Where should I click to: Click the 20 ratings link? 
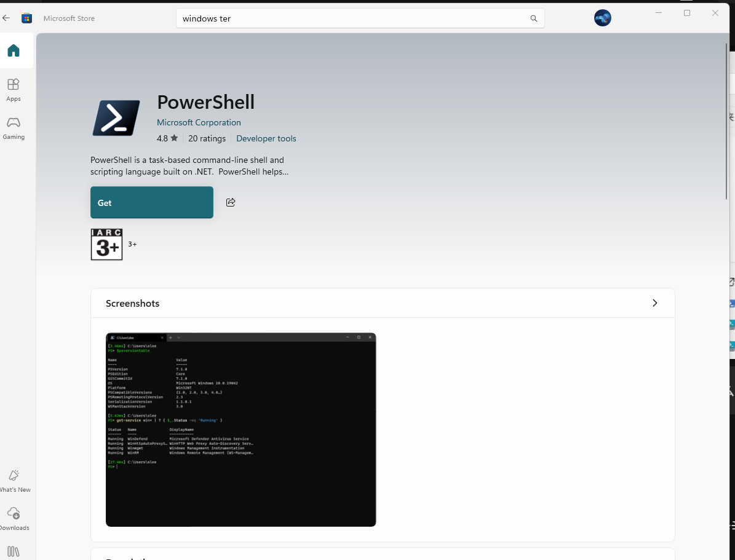[207, 138]
